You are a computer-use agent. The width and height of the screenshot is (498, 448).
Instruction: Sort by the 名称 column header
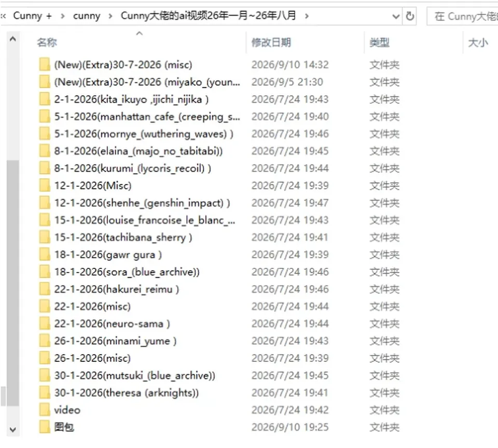[x=47, y=42]
